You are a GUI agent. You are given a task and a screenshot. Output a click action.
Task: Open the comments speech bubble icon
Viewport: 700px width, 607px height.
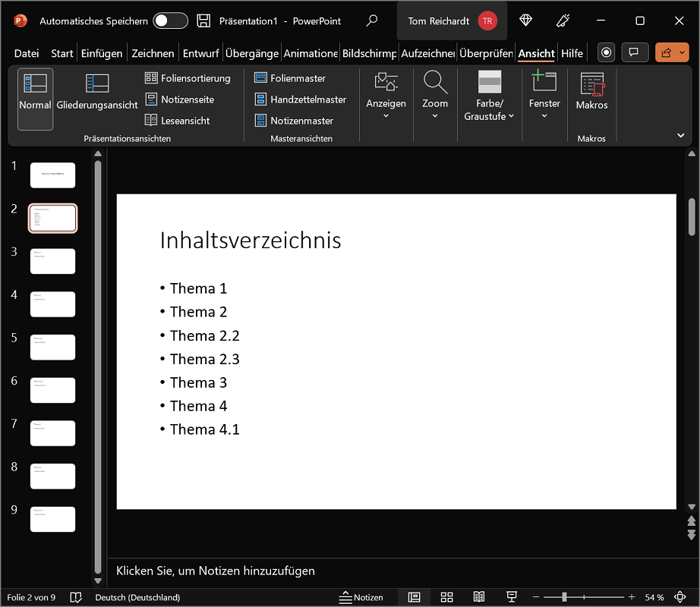pos(635,52)
